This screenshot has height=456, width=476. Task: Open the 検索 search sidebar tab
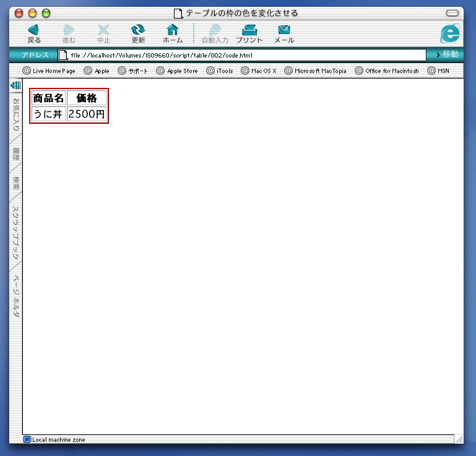click(x=16, y=183)
